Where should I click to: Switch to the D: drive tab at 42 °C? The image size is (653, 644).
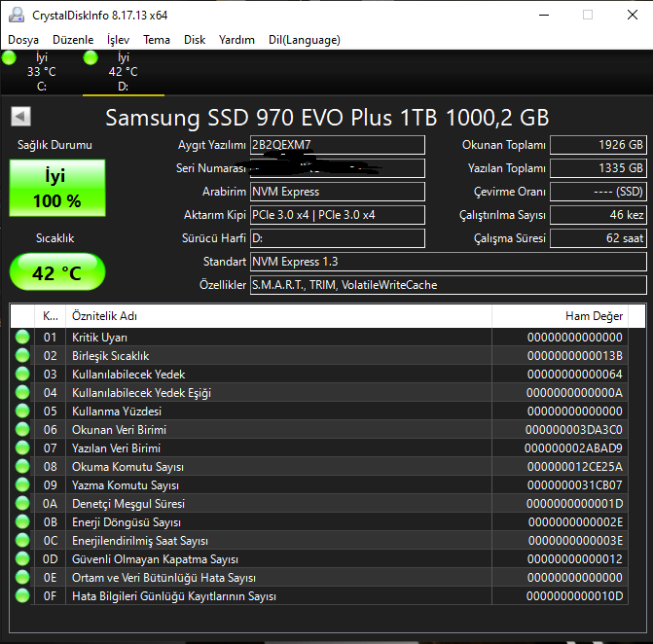coord(124,72)
